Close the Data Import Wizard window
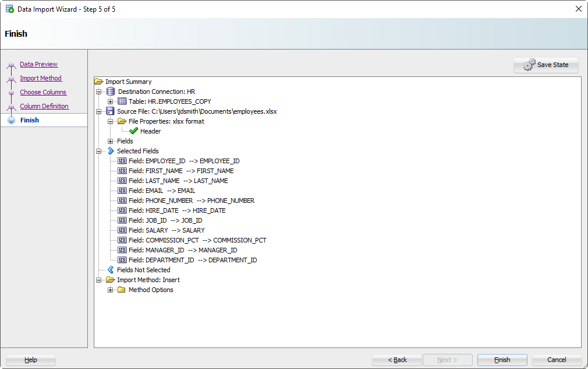The height and width of the screenshot is (369, 588). point(579,9)
